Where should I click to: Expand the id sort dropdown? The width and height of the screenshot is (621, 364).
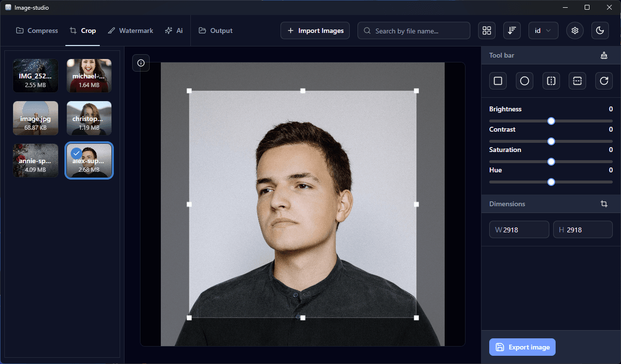coord(543,30)
